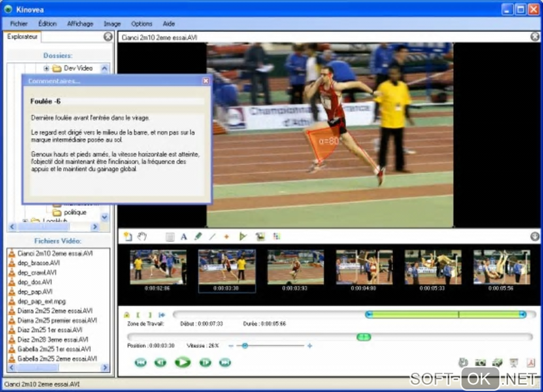Viewport: 543px width, 392px height.
Task: Click the presentation screen export icon
Action: 514,363
